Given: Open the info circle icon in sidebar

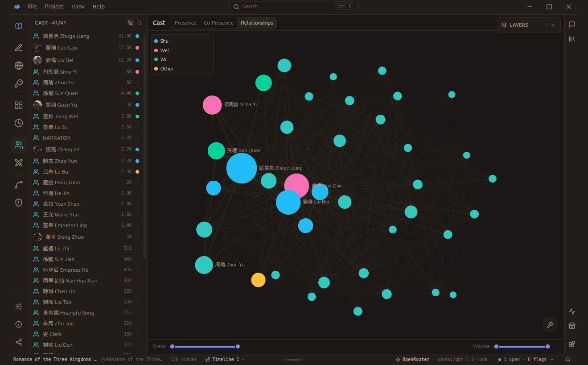Looking at the screenshot, I should click(x=19, y=324).
